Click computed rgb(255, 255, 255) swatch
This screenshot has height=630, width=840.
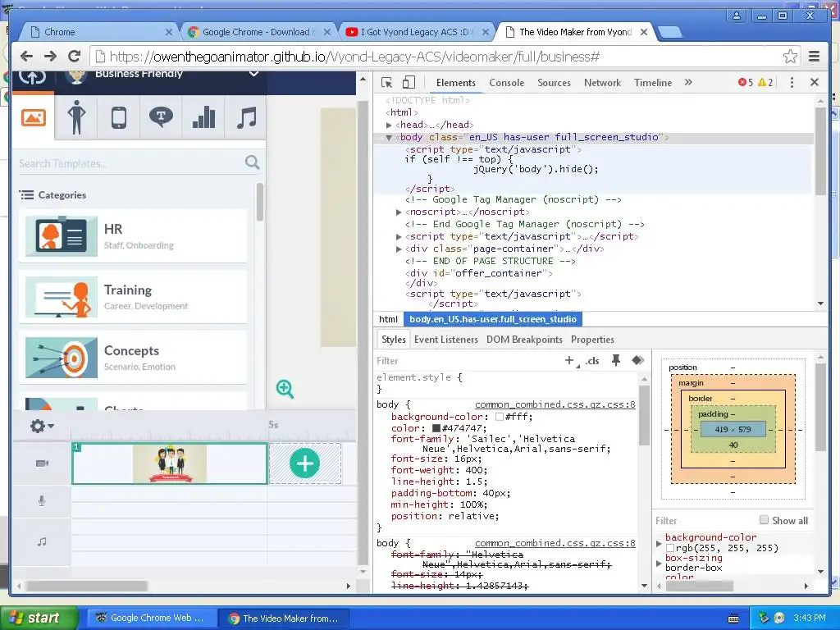669,548
